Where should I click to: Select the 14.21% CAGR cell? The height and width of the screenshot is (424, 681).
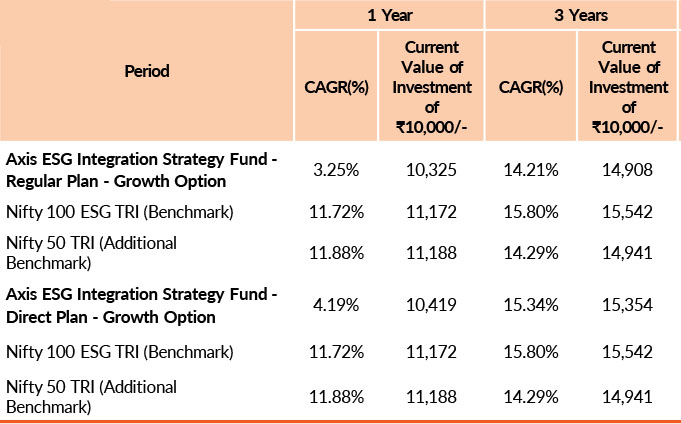tap(530, 170)
